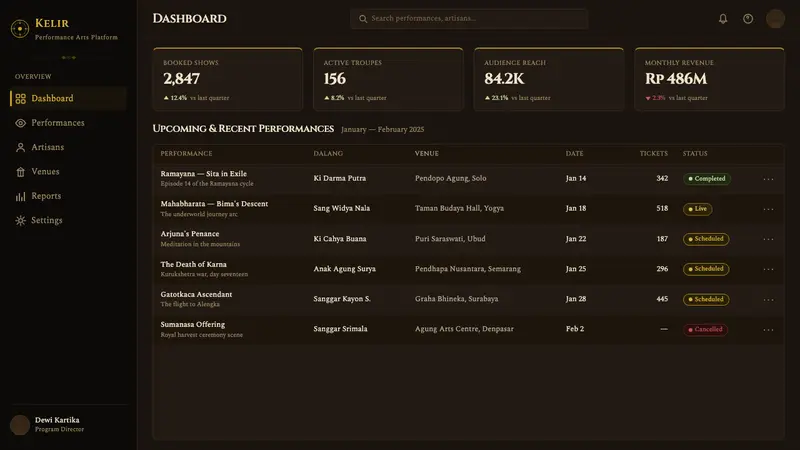Open Sumanasa Offering performance
Screen dimensions: 800x450
coord(192,324)
